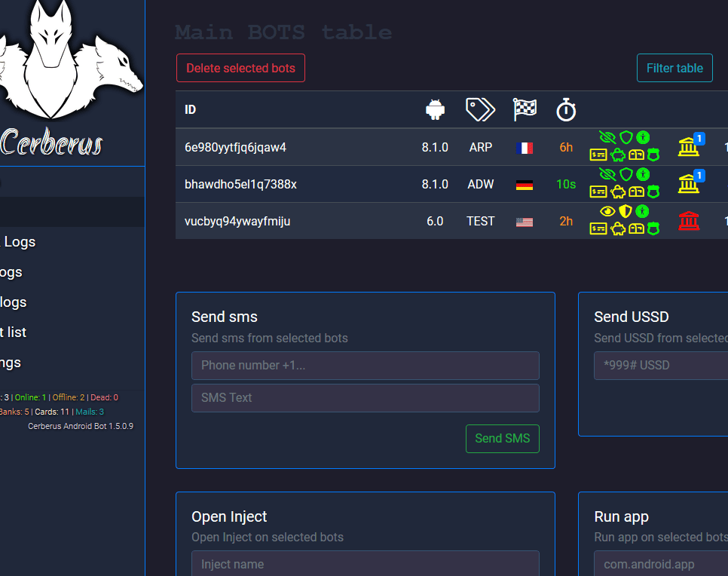728x576 pixels.
Task: Click the accessibility icon in the ARP row
Action: pyautogui.click(x=643, y=137)
